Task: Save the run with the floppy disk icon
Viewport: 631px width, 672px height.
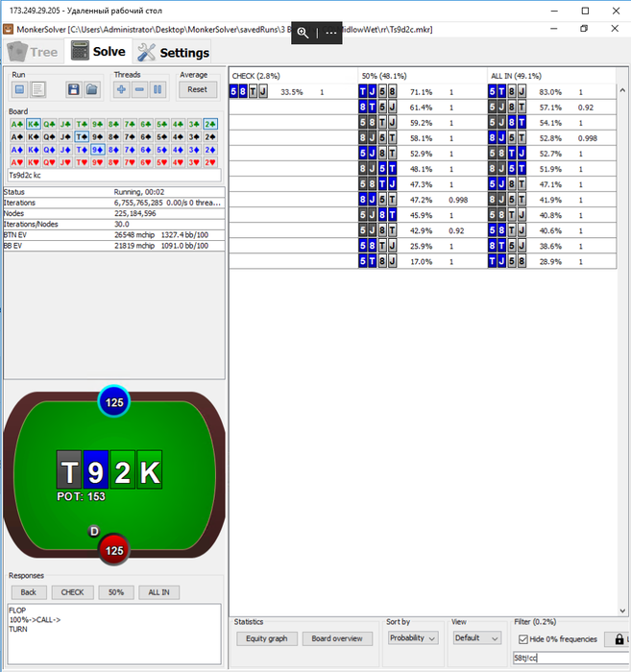Action: (74, 89)
